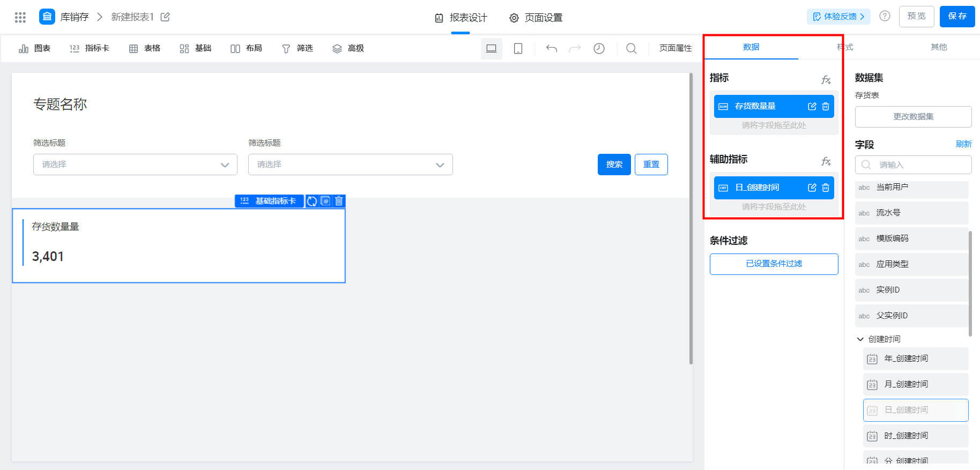Open the 页面设置 tab
This screenshot has width=980, height=470.
pos(536,18)
